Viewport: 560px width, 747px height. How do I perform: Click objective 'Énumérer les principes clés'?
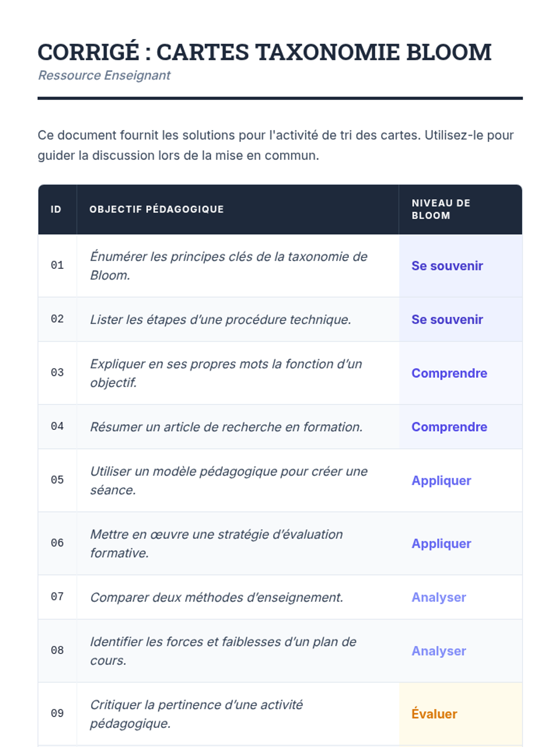tap(229, 266)
